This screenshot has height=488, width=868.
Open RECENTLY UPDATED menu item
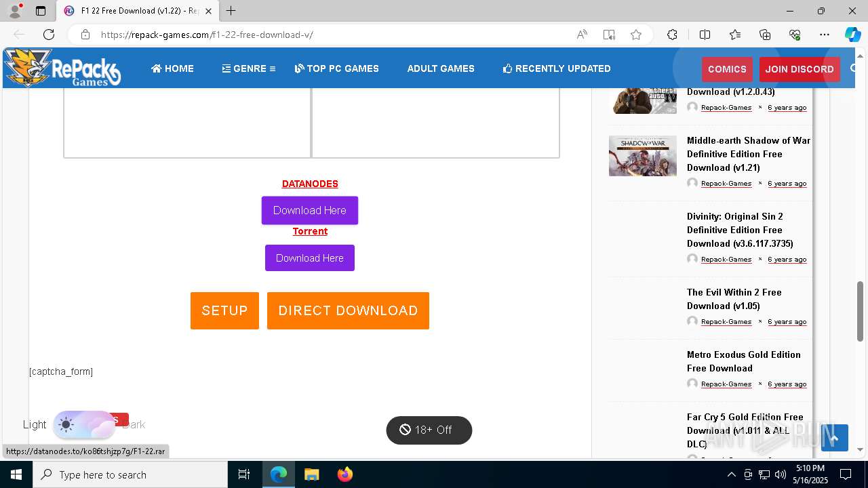click(557, 68)
